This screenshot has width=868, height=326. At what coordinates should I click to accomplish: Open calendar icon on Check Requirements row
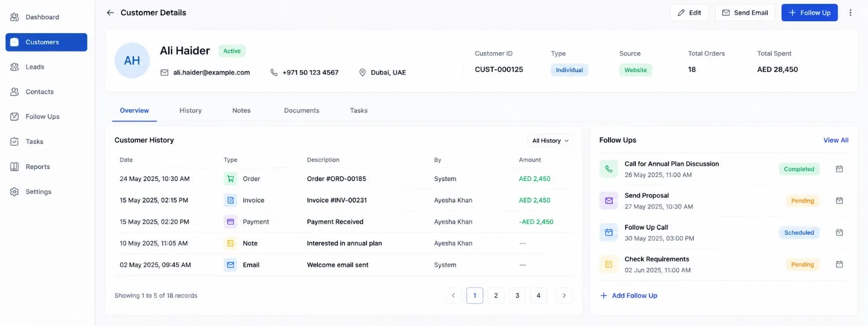(839, 264)
